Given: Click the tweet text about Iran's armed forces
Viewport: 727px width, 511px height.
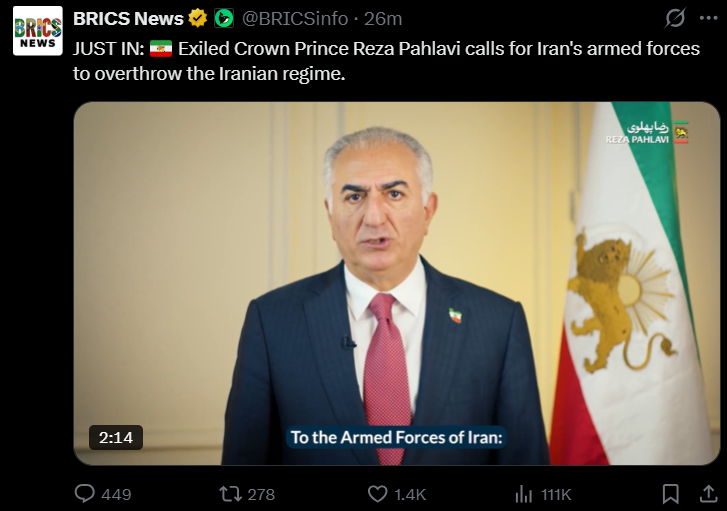Looking at the screenshot, I should (386, 61).
